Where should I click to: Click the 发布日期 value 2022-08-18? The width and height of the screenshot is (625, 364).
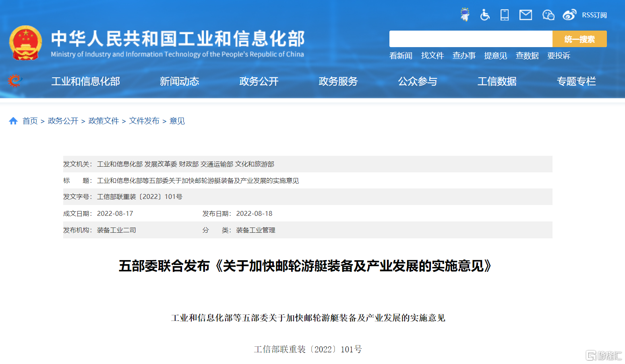point(255,213)
